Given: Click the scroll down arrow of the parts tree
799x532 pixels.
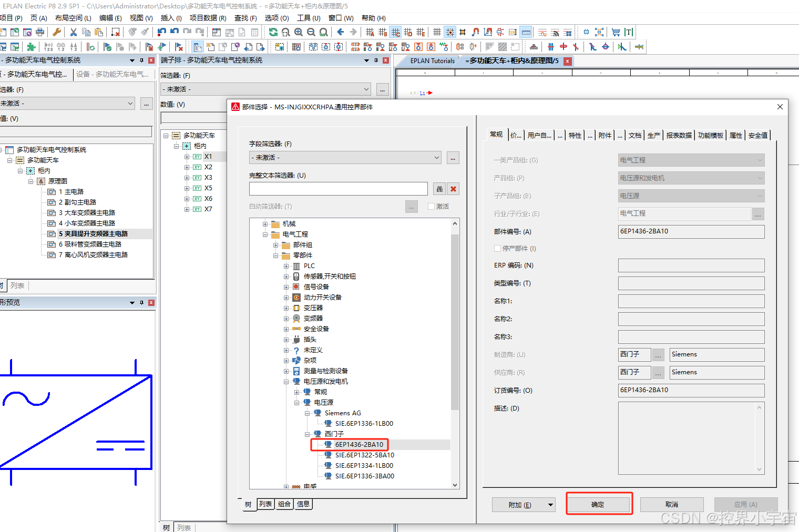Looking at the screenshot, I should click(455, 485).
